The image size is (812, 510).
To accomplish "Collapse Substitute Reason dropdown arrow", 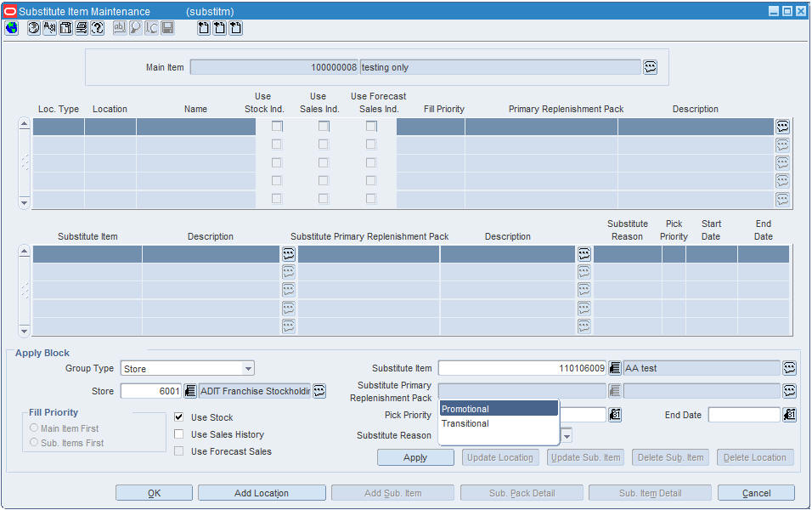I will pos(567,436).
